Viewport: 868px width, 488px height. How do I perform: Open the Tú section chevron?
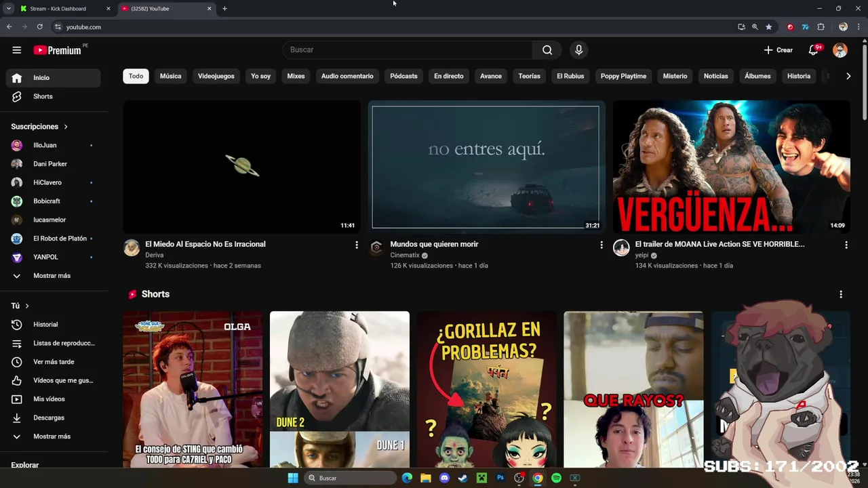[27, 306]
